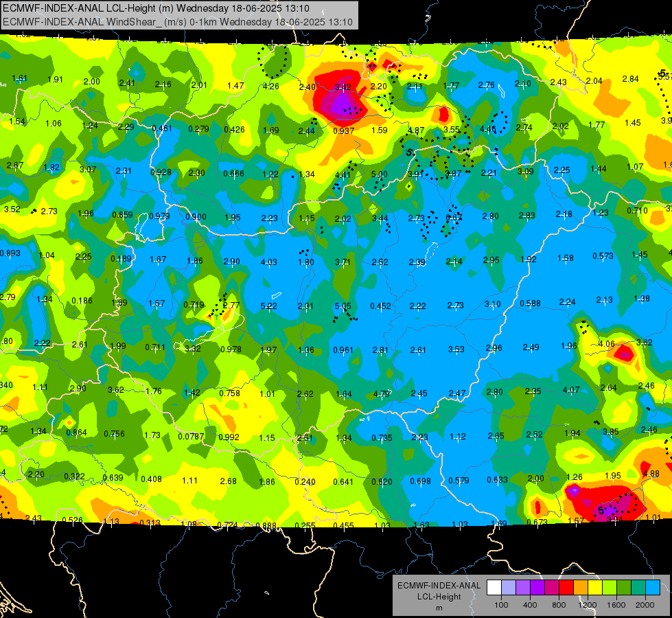Click wind shear value 0.698
Image resolution: width=672 pixels, height=618 pixels.
coord(420,481)
